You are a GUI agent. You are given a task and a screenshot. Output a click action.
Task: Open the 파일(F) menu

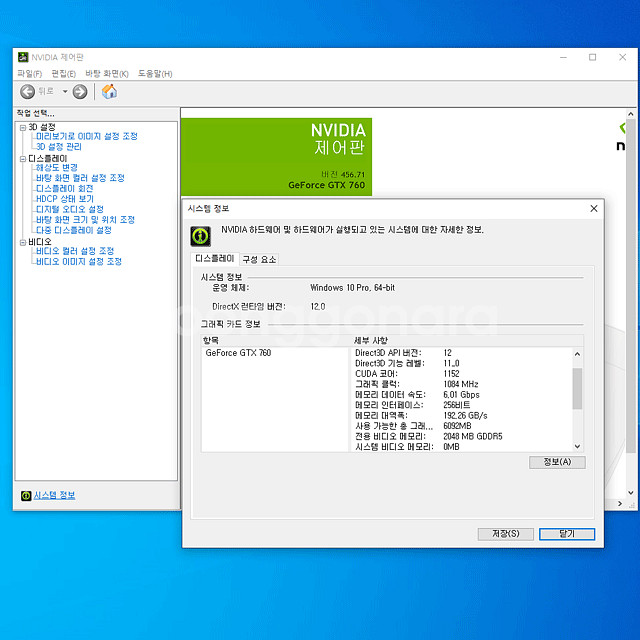29,74
